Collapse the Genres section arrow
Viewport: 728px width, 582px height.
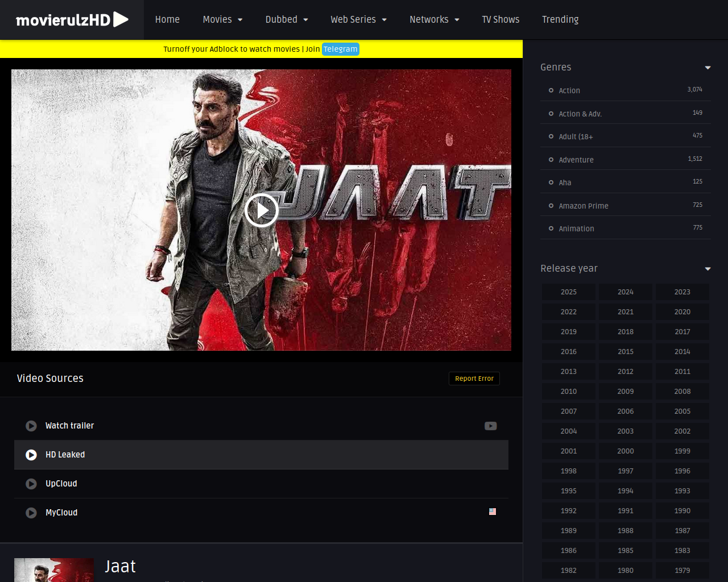(708, 68)
